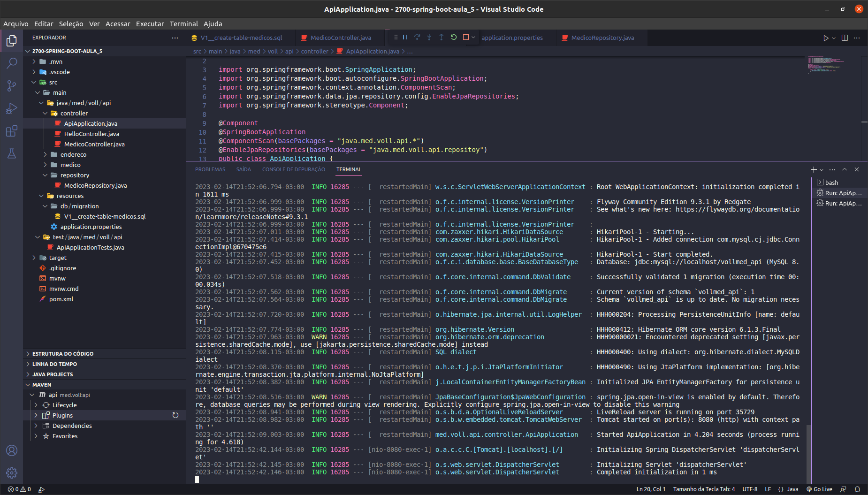868x495 pixels.
Task: Open Explorer panel More Actions ellipsis
Action: click(175, 38)
